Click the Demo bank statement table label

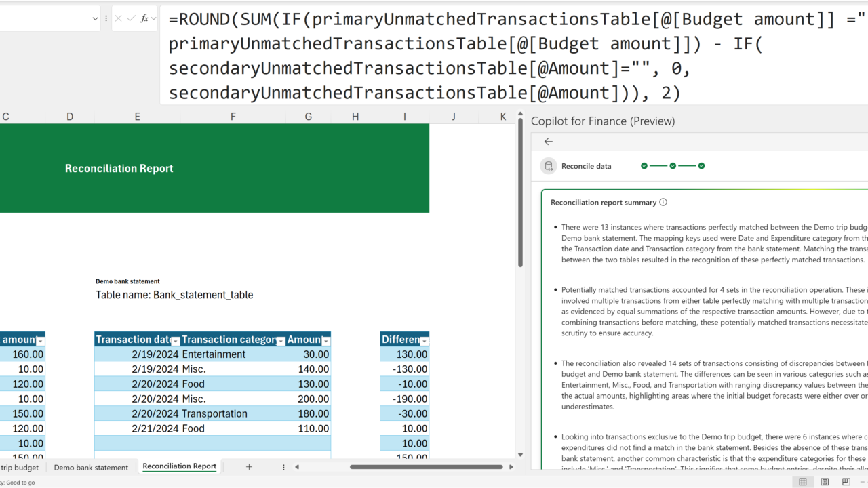(127, 281)
